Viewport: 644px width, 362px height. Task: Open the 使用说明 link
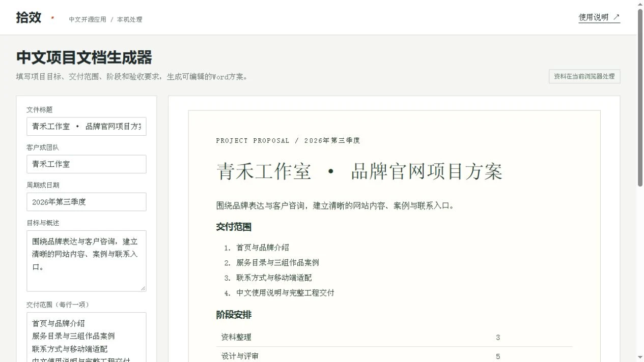pyautogui.click(x=599, y=17)
